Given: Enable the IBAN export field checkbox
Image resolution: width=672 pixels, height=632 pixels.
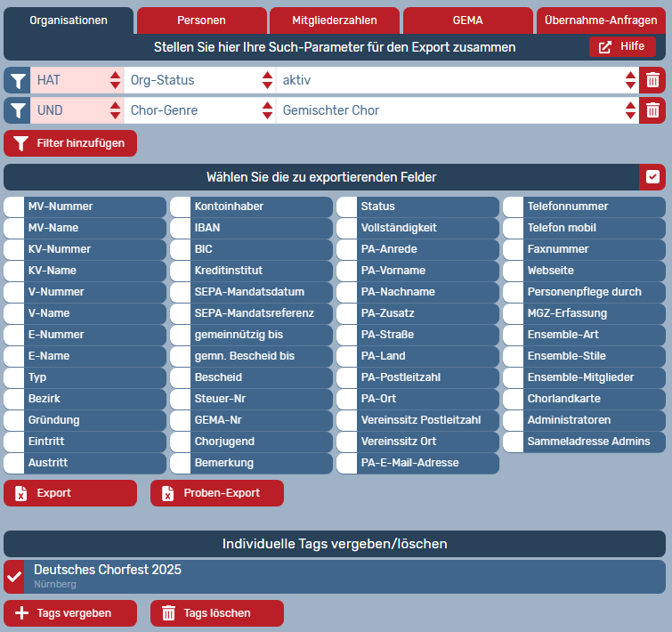Looking at the screenshot, I should [x=181, y=228].
